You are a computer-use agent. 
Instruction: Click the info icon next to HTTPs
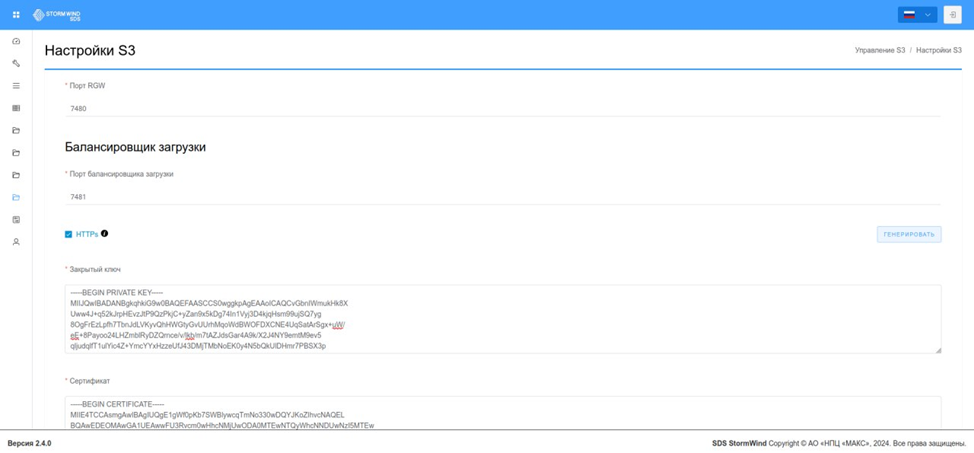pyautogui.click(x=104, y=234)
